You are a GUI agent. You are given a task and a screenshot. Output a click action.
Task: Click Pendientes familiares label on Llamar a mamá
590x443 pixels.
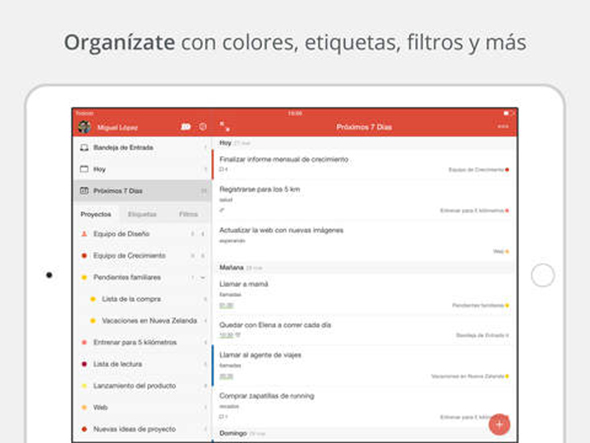(478, 305)
